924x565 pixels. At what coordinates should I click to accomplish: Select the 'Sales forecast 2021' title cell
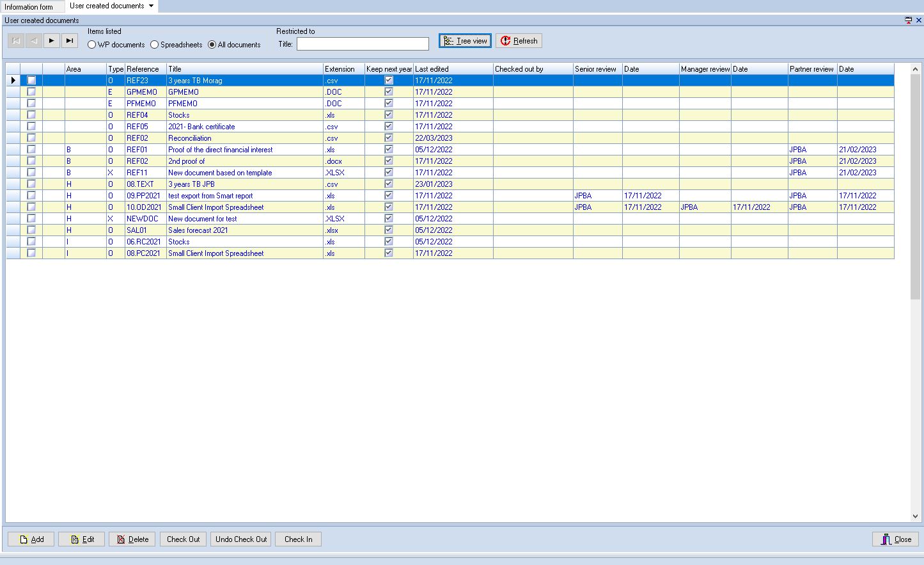click(x=245, y=230)
